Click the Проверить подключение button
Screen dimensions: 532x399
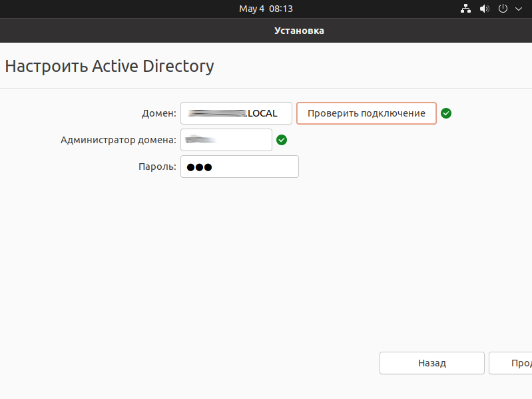366,113
